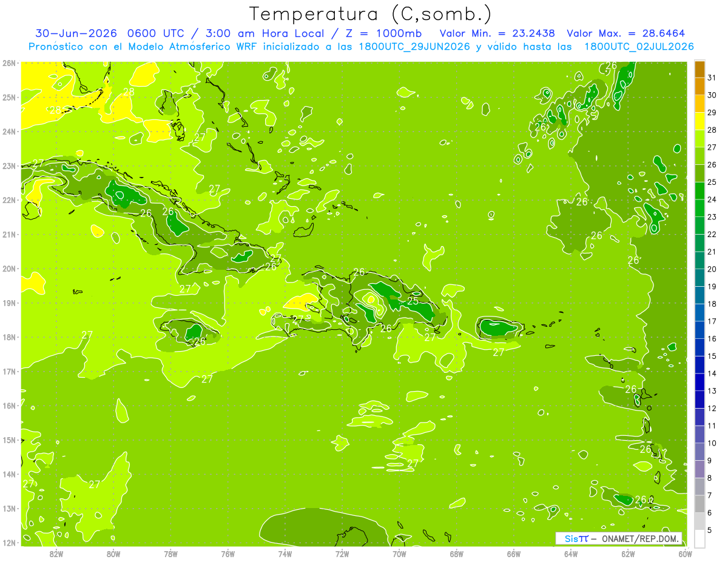Image resolution: width=728 pixels, height=562 pixels.
Task: Click the initialization time '1800UTC_29JUN2026'
Action: coord(414,47)
